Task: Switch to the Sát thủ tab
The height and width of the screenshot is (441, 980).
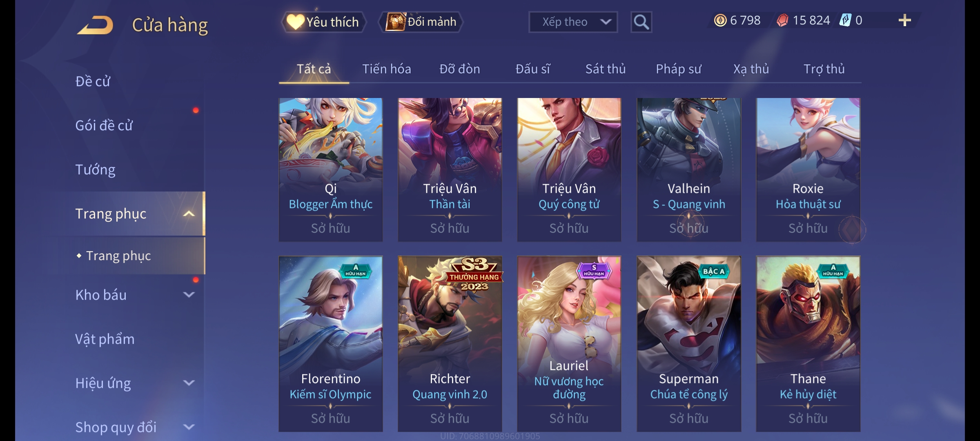Action: click(x=606, y=69)
